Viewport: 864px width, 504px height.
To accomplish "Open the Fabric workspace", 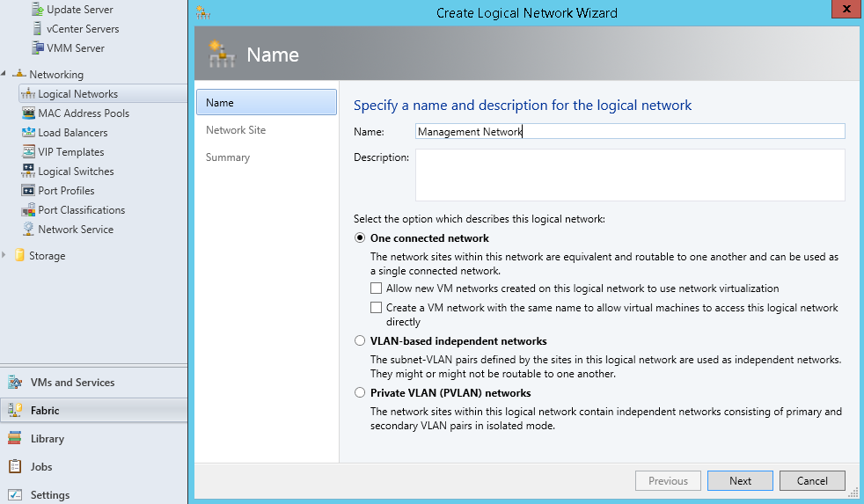I will click(x=93, y=410).
